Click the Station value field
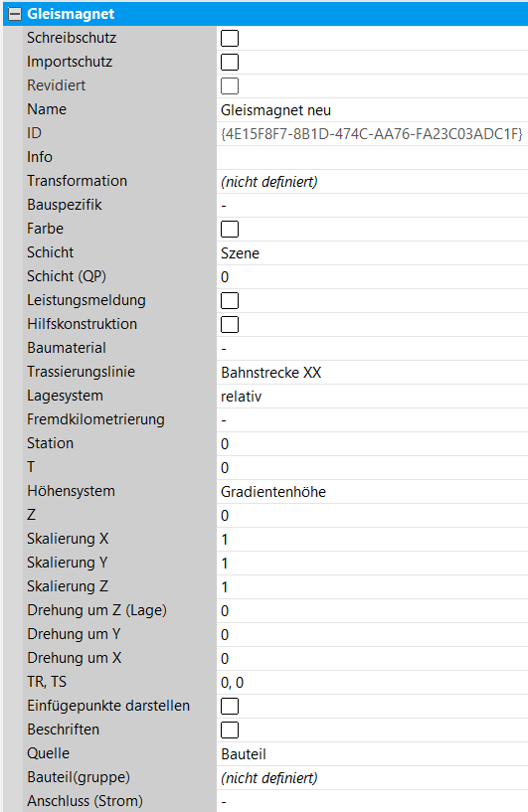The height and width of the screenshot is (812, 528). [x=372, y=443]
